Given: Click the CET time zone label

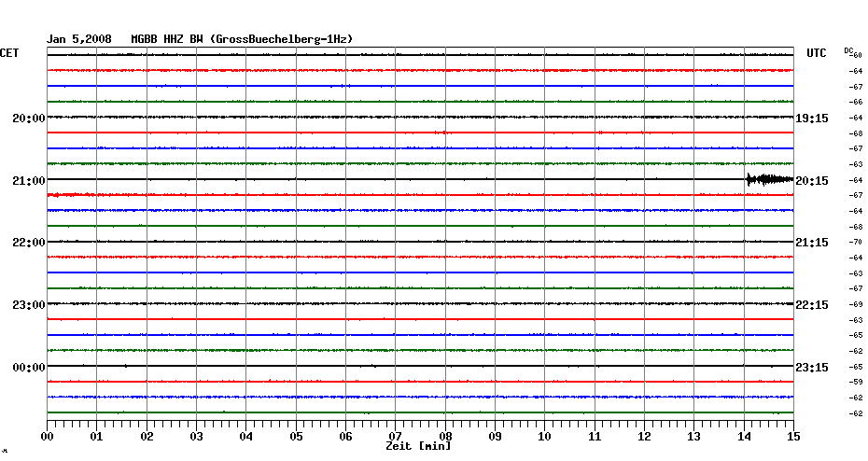Looking at the screenshot, I should pos(9,53).
